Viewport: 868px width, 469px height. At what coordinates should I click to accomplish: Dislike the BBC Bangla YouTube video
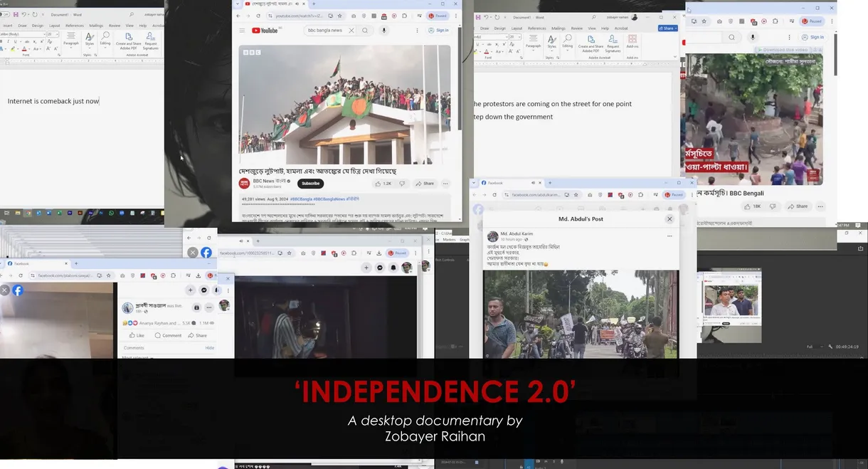click(402, 184)
